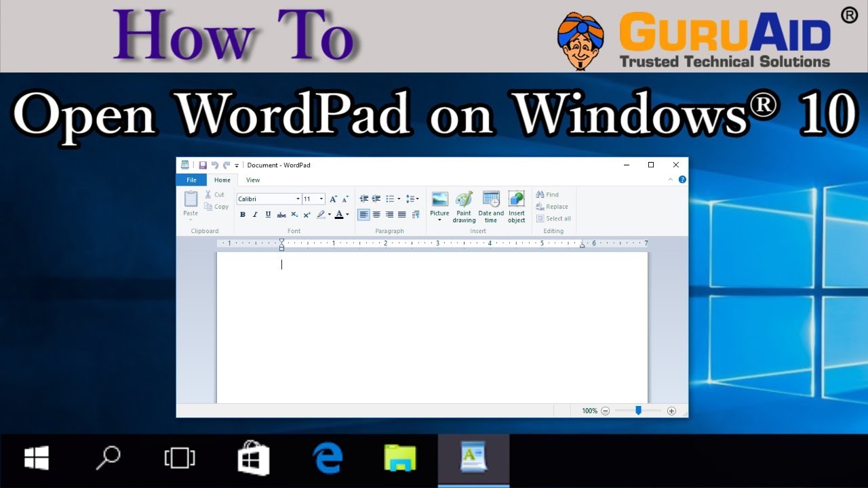Insert a Paint drawing
This screenshot has height=488, width=868.
(x=464, y=207)
